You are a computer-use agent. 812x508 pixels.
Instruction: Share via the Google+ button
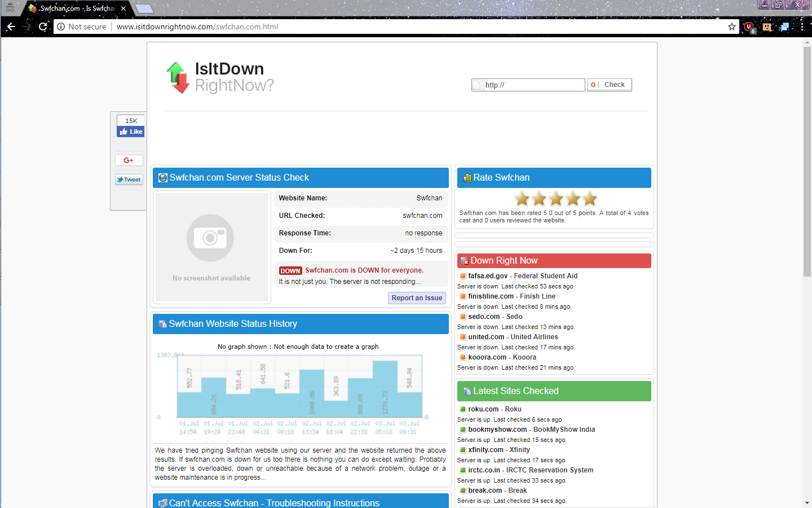click(x=129, y=160)
